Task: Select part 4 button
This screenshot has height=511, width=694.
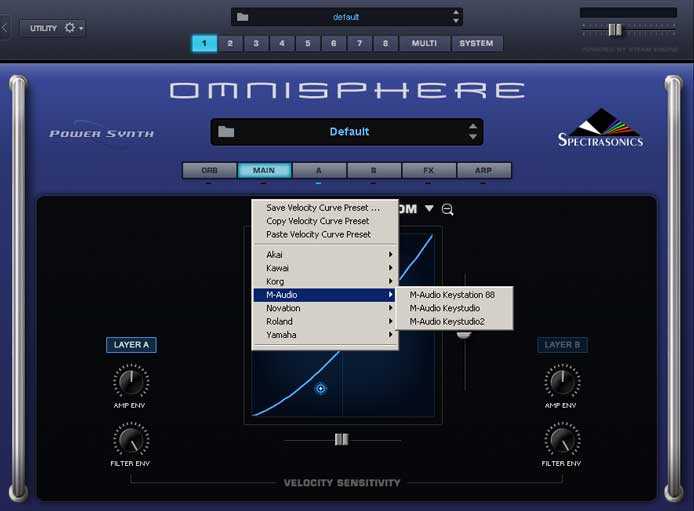Action: coord(282,43)
